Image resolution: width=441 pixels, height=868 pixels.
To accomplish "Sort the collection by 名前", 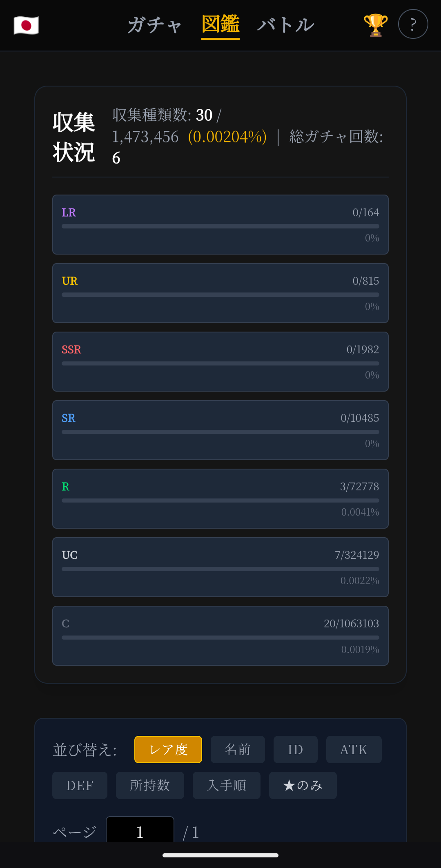I will [238, 749].
